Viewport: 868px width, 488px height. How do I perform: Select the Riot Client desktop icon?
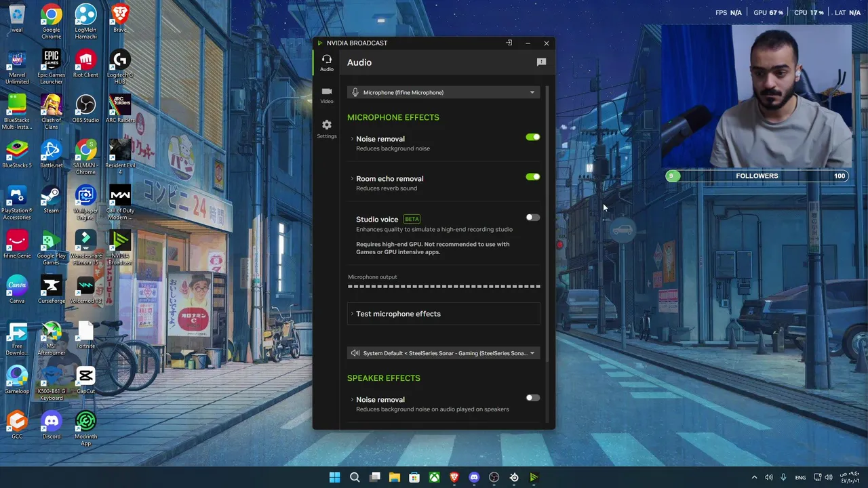(85, 64)
